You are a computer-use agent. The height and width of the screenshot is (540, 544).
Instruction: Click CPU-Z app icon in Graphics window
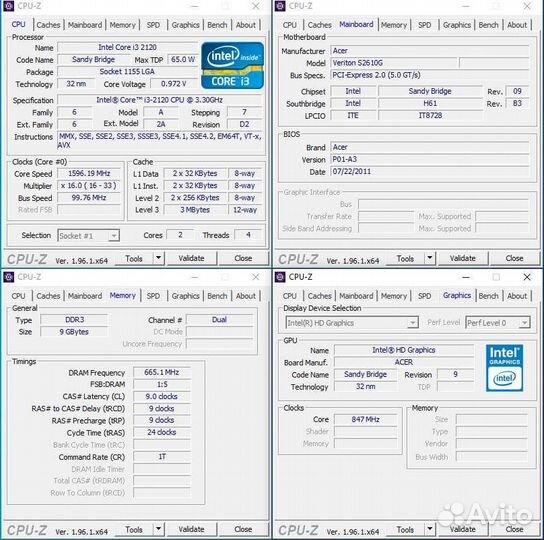(x=280, y=277)
